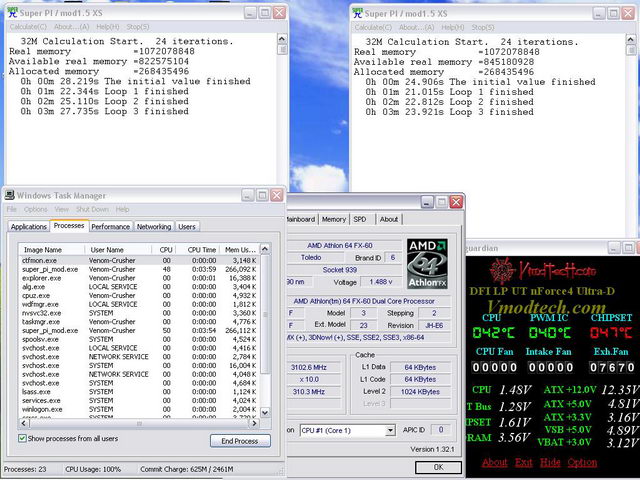The width and height of the screenshot is (640, 480).
Task: Click process list scroll down arrow
Action: tap(265, 413)
